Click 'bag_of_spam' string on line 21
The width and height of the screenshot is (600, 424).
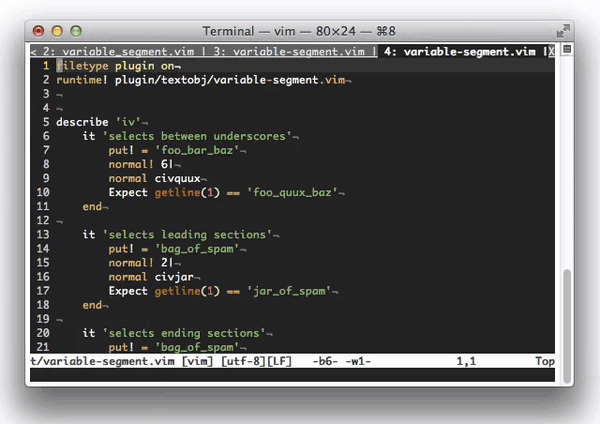coord(197,347)
